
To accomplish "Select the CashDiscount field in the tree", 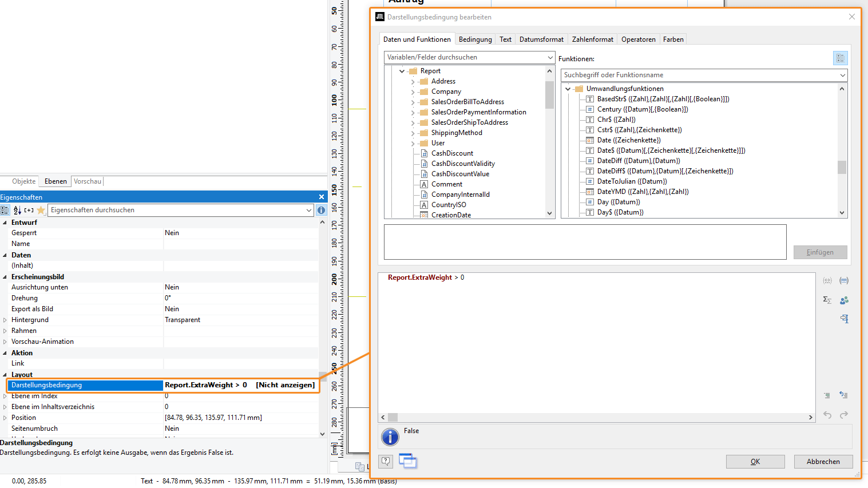I will 452,153.
